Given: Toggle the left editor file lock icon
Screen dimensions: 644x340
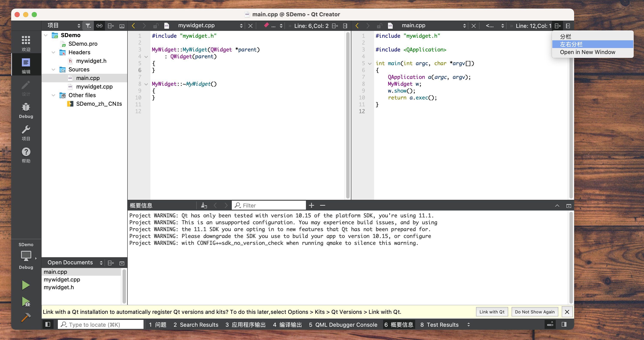Looking at the screenshot, I should pos(156,26).
